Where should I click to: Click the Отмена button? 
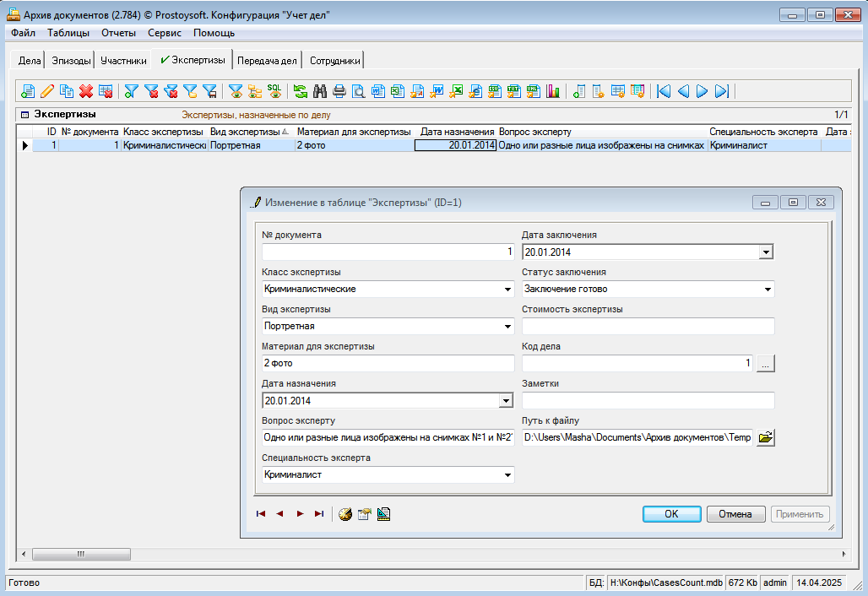pyautogui.click(x=735, y=514)
